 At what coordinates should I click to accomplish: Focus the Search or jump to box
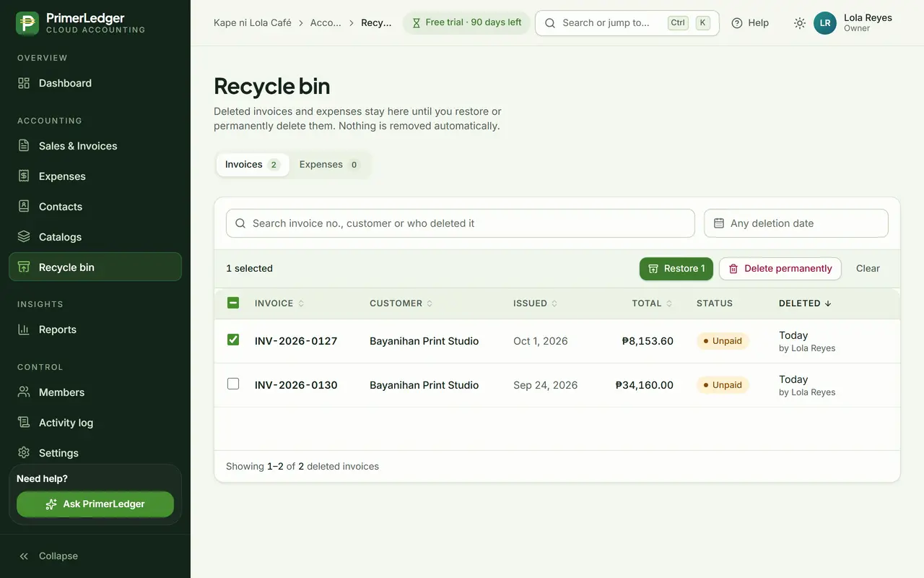(627, 23)
